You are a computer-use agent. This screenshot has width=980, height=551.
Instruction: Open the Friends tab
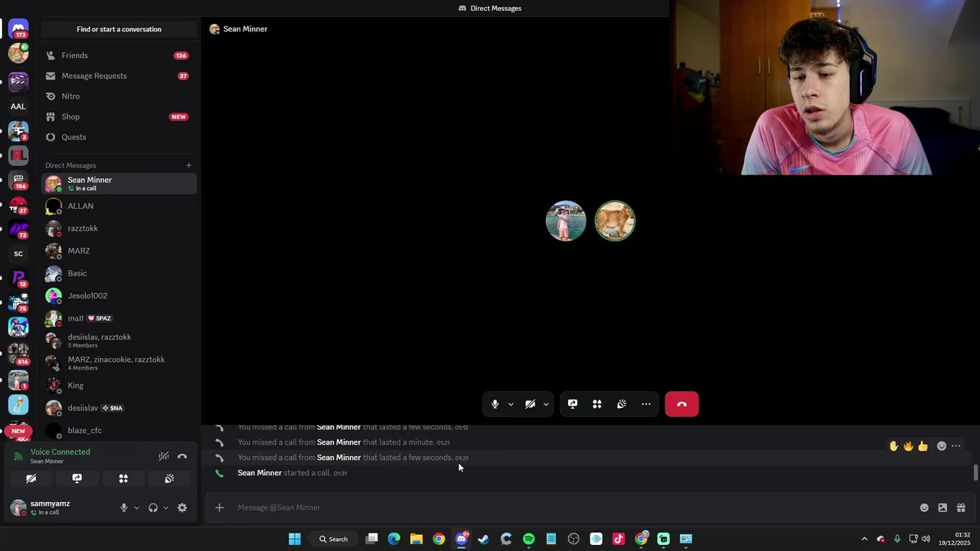[119, 55]
